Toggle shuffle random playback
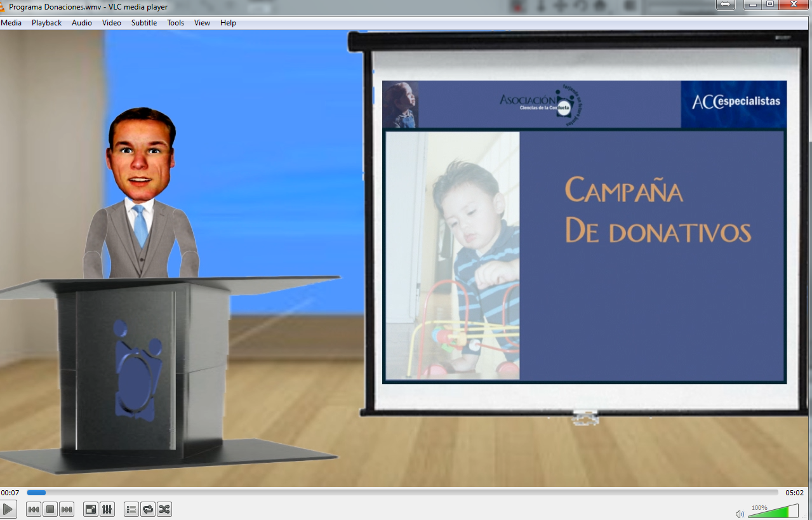812x520 pixels. click(x=164, y=509)
